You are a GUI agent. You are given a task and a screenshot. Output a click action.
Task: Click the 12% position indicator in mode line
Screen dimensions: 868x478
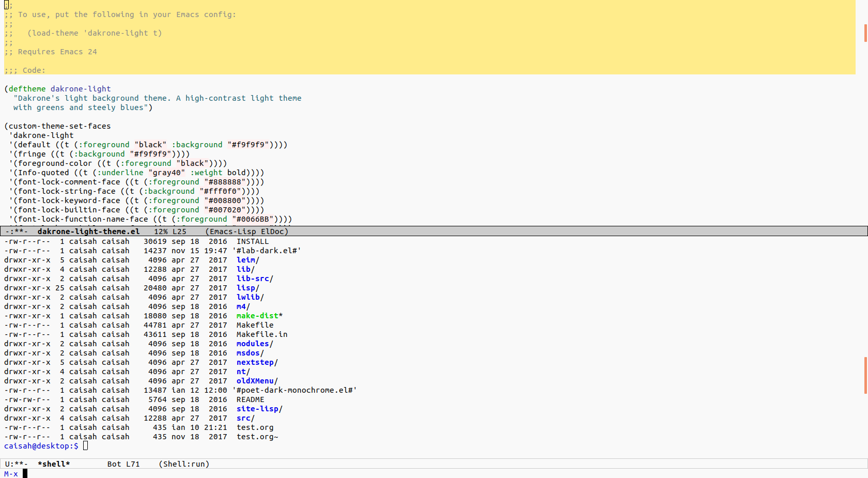click(x=161, y=232)
